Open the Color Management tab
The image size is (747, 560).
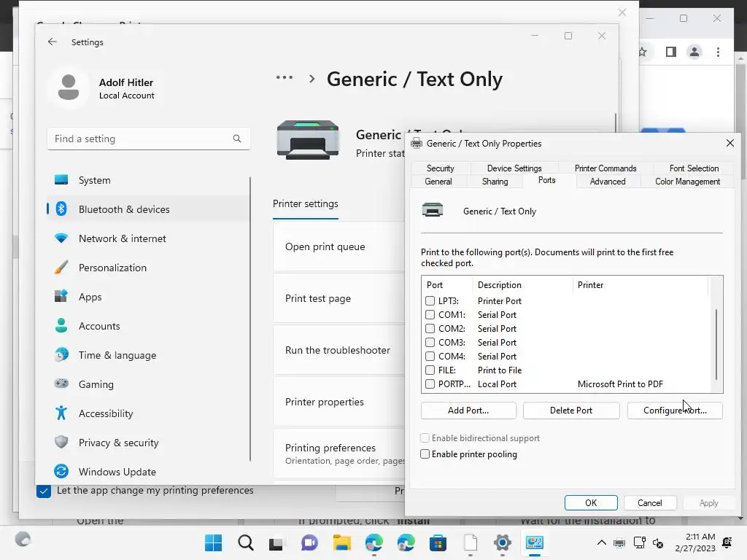coord(687,182)
